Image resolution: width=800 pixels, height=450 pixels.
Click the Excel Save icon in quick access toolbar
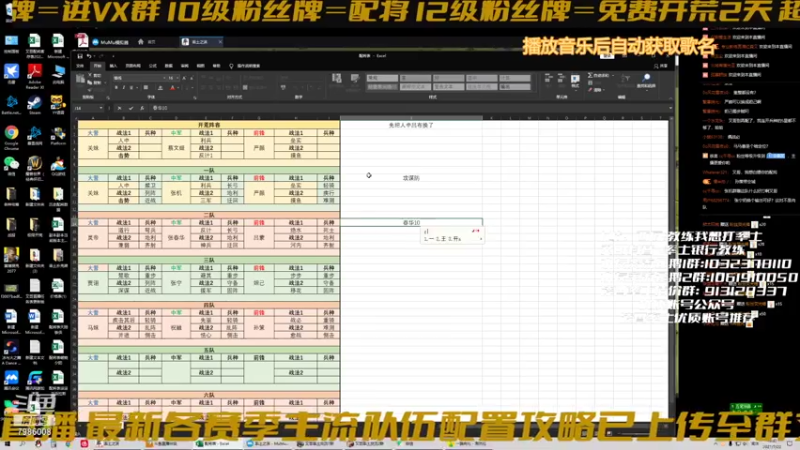[x=80, y=56]
